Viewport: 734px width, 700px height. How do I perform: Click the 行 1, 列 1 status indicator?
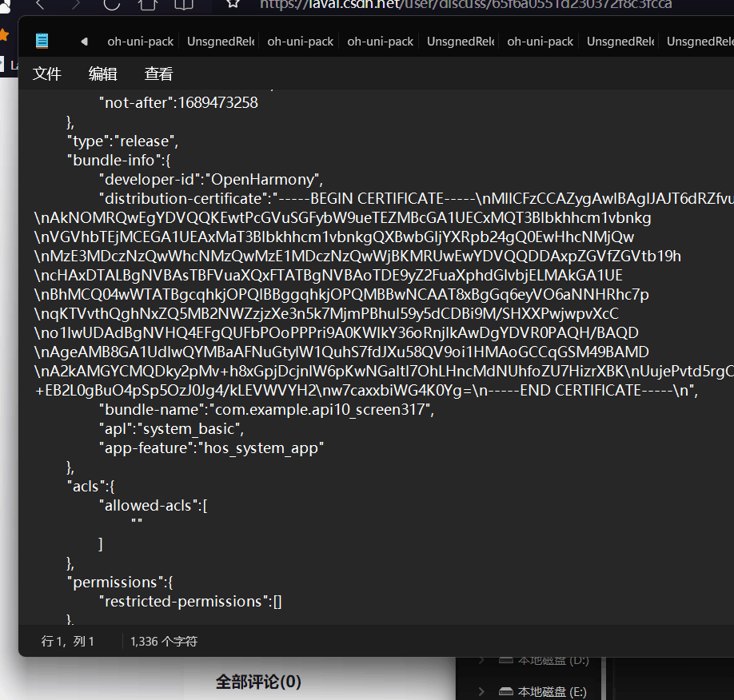68,641
